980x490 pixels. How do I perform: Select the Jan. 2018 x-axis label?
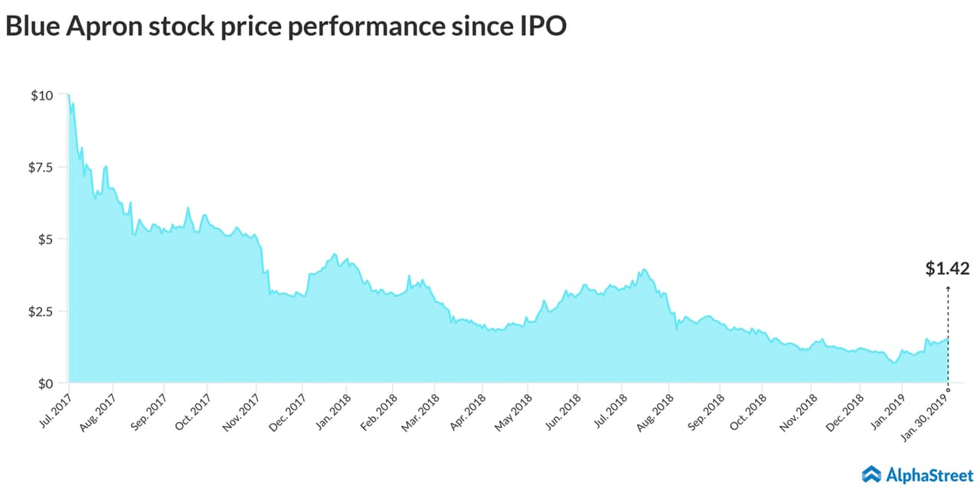pos(335,413)
